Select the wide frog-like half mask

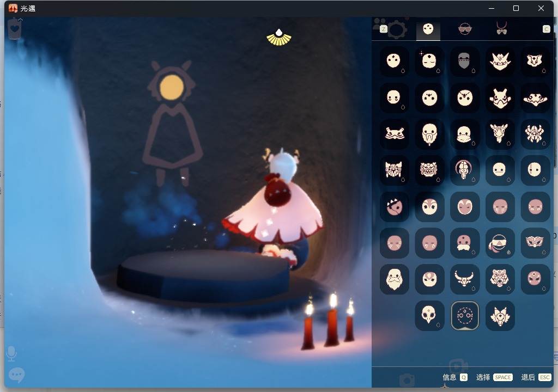(394, 134)
